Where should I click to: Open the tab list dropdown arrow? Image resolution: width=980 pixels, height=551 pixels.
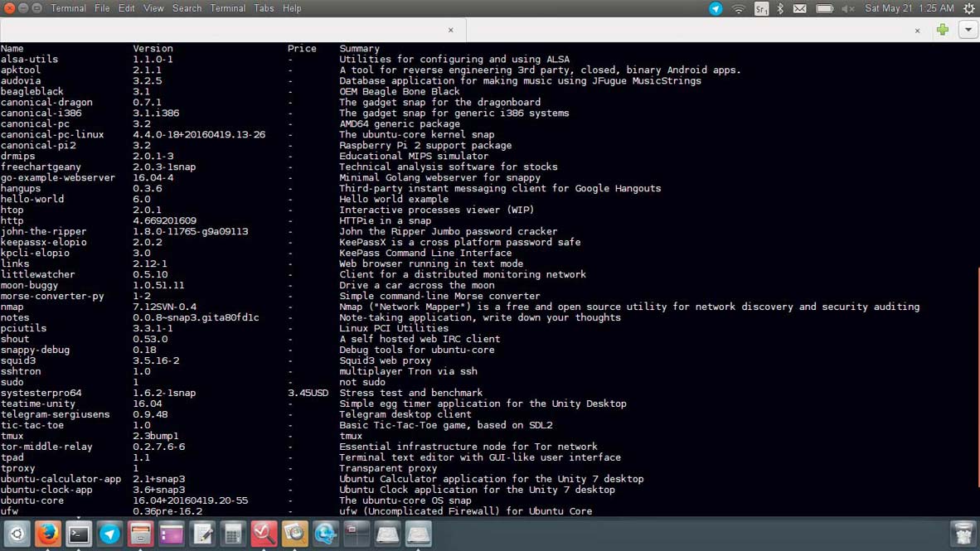coord(968,29)
